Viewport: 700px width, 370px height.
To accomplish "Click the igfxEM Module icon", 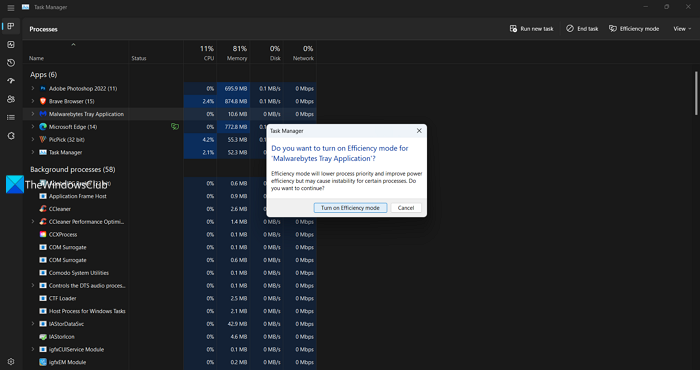I will [x=43, y=362].
